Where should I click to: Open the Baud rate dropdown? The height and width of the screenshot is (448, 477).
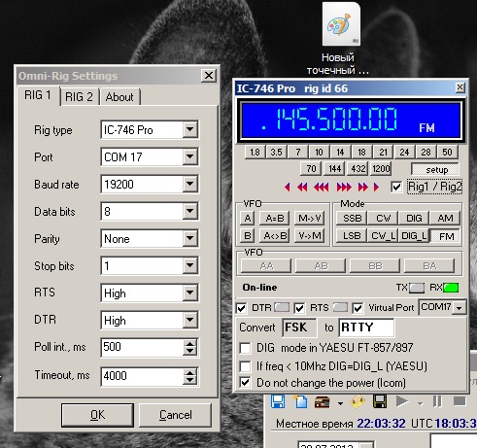coord(190,184)
